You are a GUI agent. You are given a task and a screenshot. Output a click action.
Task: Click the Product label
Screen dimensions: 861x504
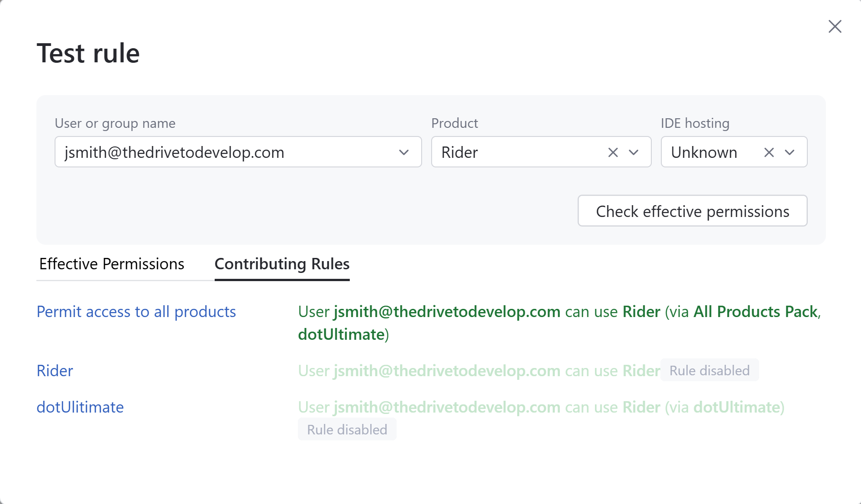pos(454,123)
